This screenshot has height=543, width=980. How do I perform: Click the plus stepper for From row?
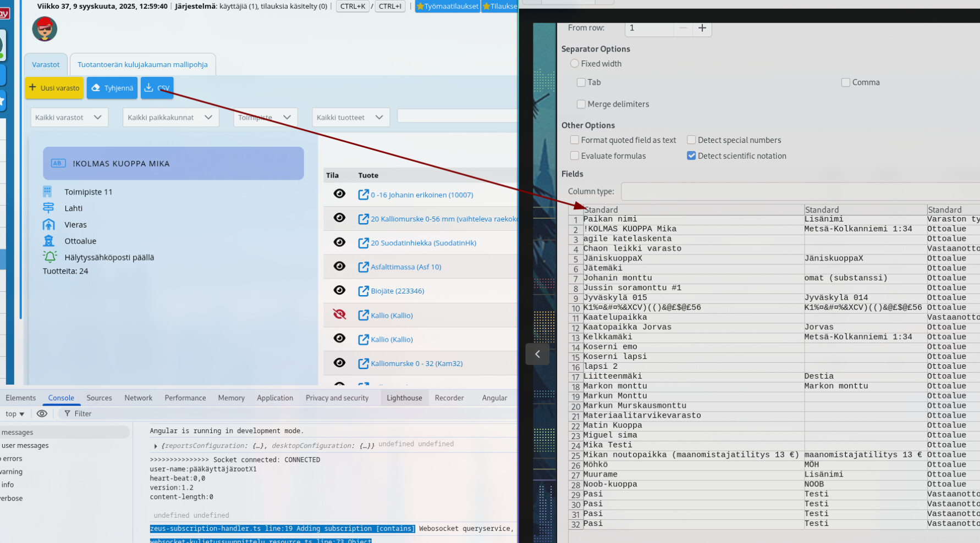(702, 28)
